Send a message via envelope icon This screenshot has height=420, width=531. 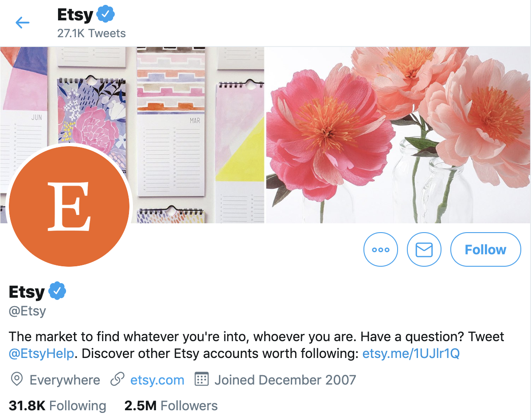tap(424, 249)
